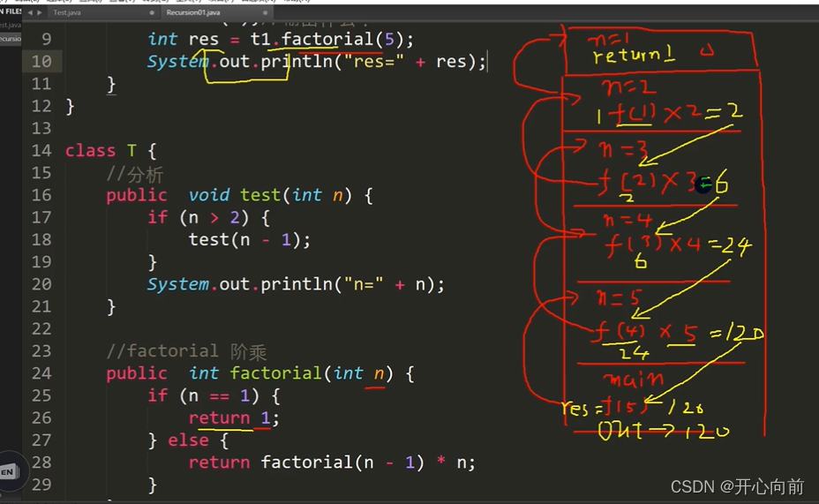Go to next tab with right arrow
Image resolution: width=819 pixels, height=504 pixels.
click(40, 12)
